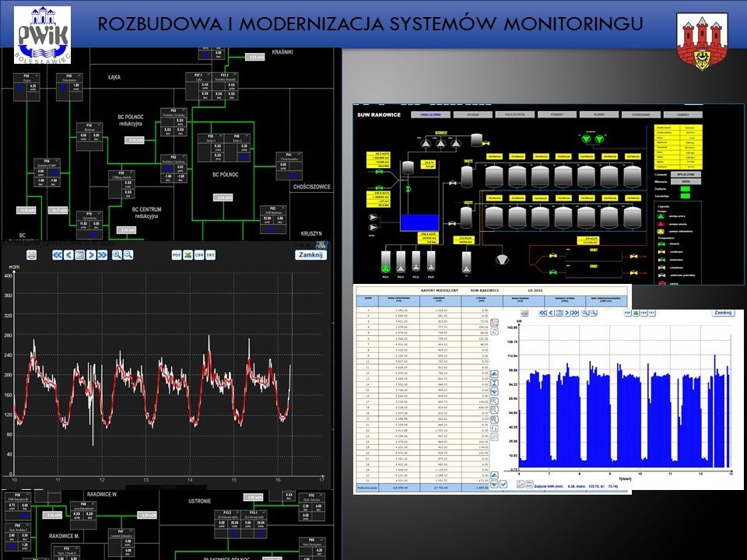Click the CSV export icon above flow chart

point(198,255)
